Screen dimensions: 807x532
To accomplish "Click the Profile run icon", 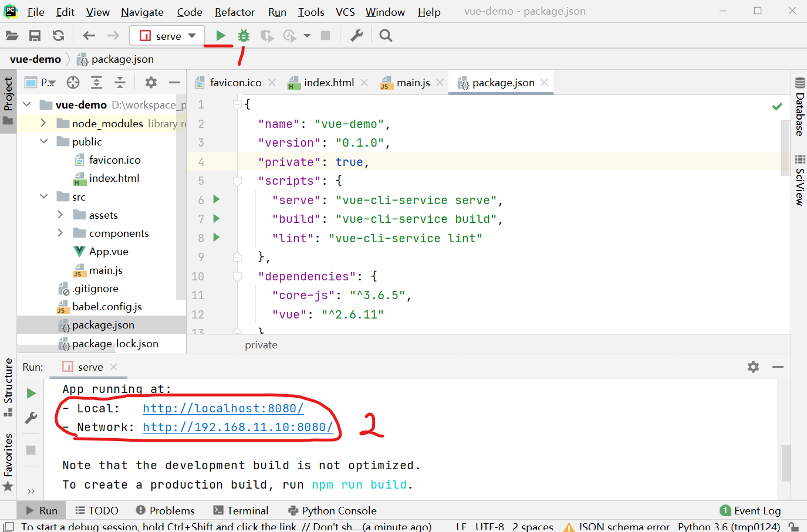I will click(x=289, y=36).
